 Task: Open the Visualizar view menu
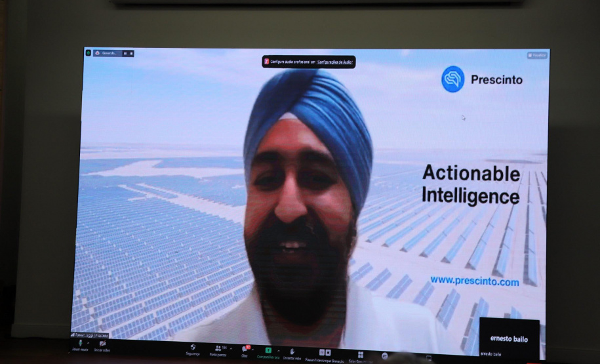[x=537, y=56]
